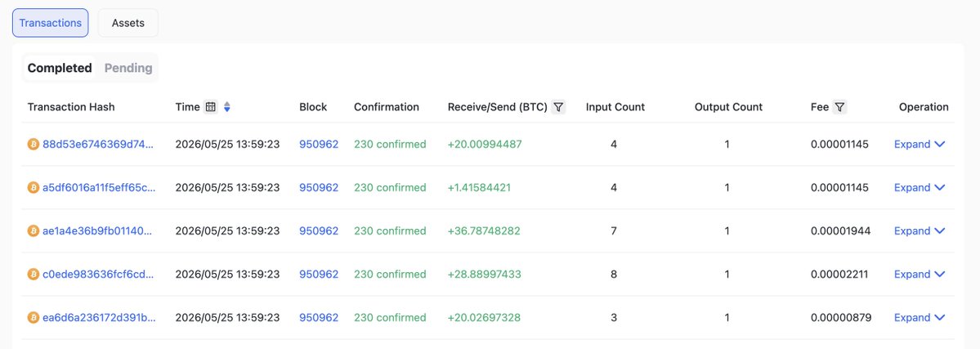Open the Time calendar date picker icon
The width and height of the screenshot is (980, 349).
tap(211, 107)
